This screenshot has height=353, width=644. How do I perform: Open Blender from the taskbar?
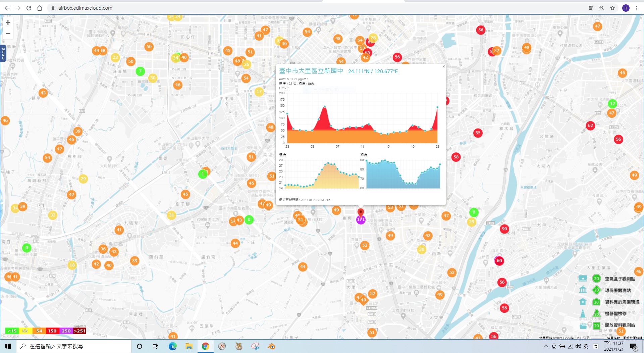click(x=271, y=346)
